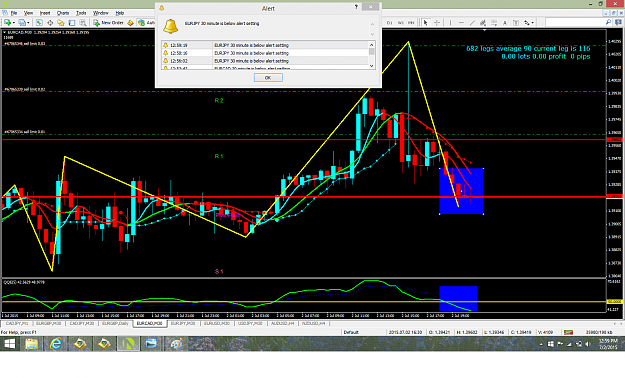625x378 pixels.
Task: Select the MN timeframe button
Action: tap(411, 23)
